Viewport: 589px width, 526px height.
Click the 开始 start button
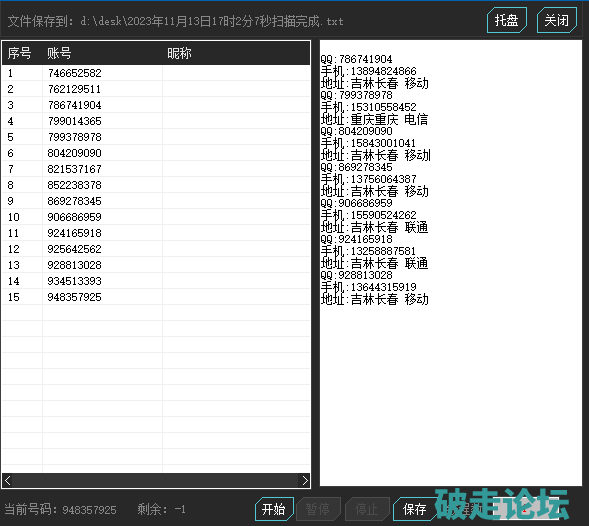(x=274, y=509)
